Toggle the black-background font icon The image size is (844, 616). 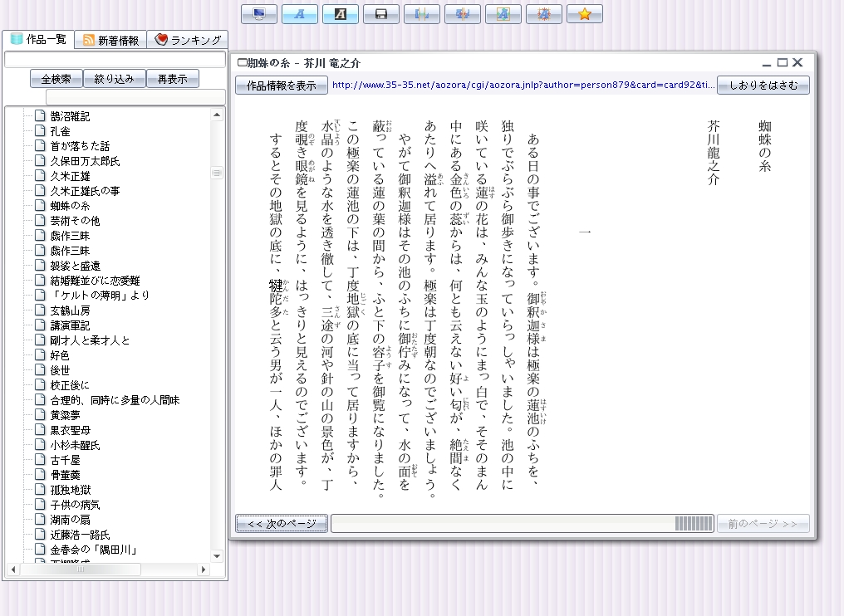[341, 14]
